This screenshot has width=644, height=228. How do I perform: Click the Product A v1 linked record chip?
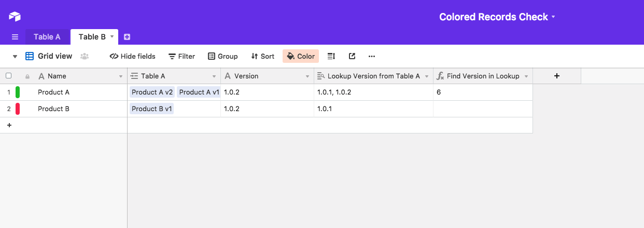click(x=199, y=92)
